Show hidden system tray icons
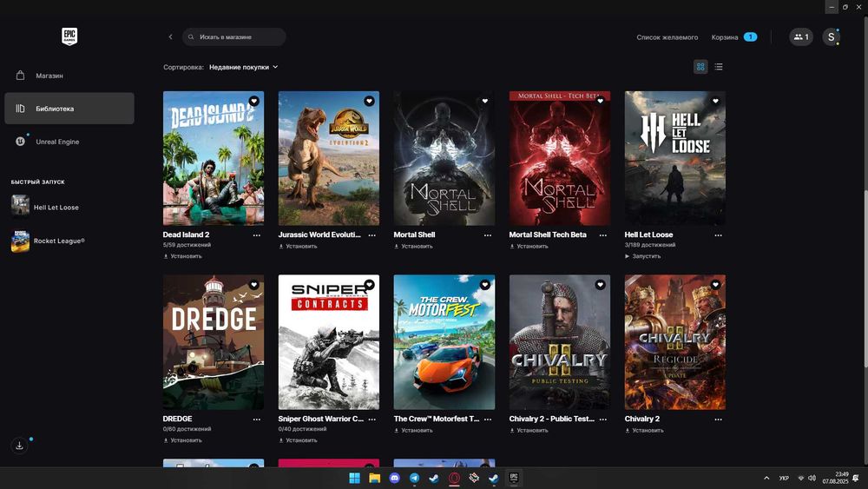 (766, 478)
